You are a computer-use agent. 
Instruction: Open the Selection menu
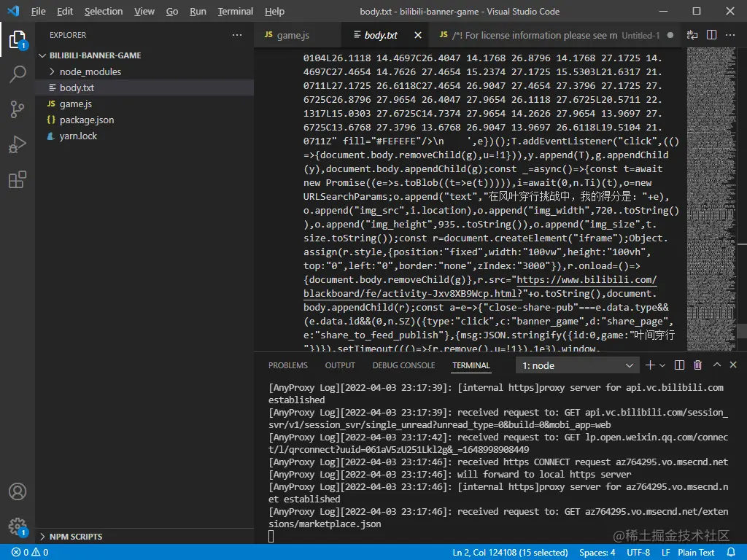click(104, 11)
